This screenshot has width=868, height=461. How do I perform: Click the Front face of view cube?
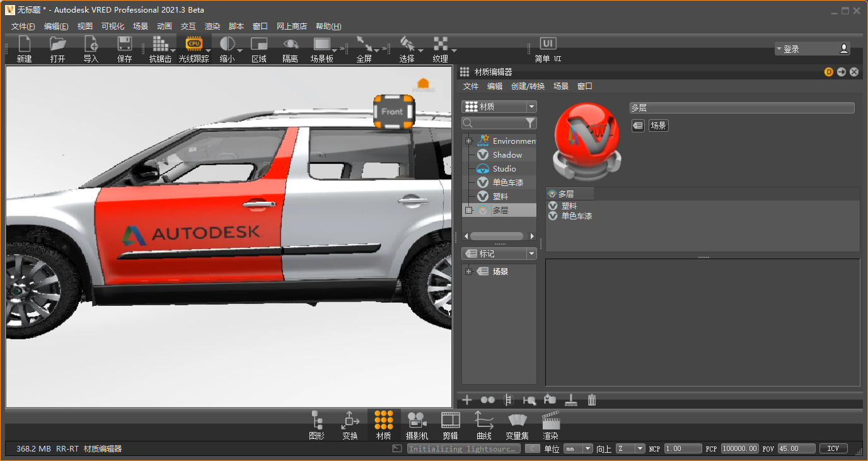coord(392,112)
